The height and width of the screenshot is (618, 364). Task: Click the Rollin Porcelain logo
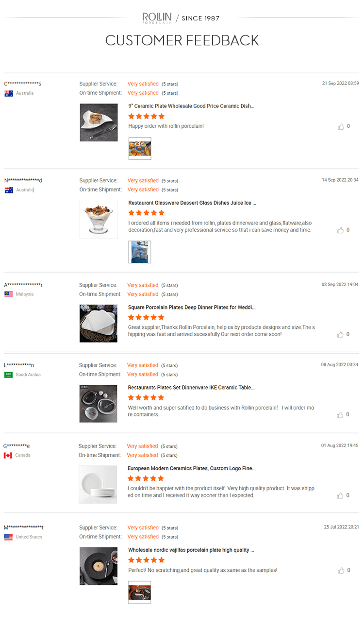tap(156, 18)
